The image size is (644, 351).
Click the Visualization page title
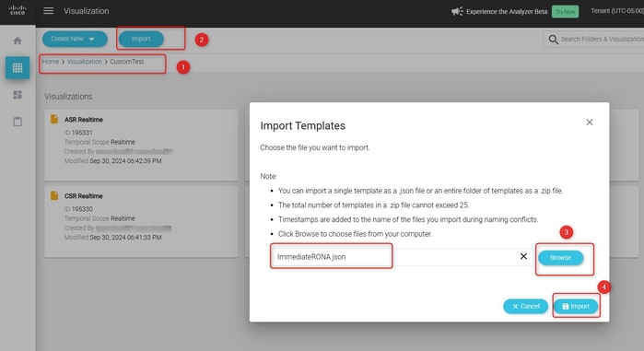coord(87,11)
